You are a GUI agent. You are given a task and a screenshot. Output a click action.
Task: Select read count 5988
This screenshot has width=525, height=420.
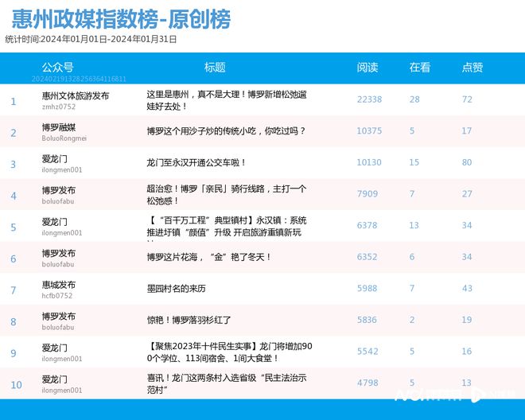click(367, 289)
